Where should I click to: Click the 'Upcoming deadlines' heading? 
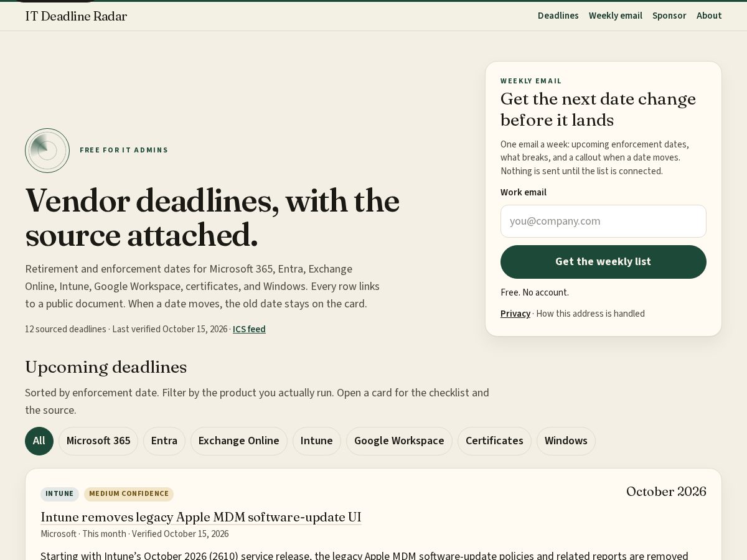point(106,367)
